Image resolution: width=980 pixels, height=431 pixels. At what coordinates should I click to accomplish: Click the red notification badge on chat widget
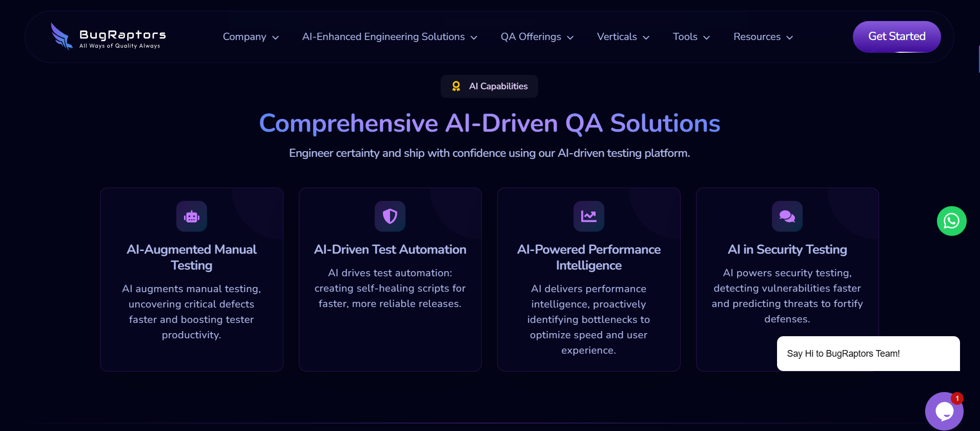click(957, 398)
